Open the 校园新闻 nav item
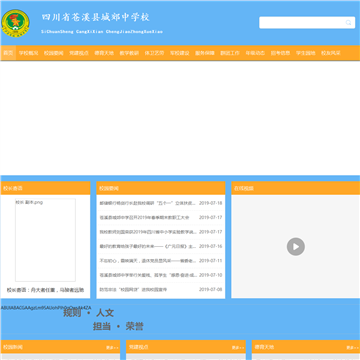The width and height of the screenshot is (360, 360). point(54,53)
